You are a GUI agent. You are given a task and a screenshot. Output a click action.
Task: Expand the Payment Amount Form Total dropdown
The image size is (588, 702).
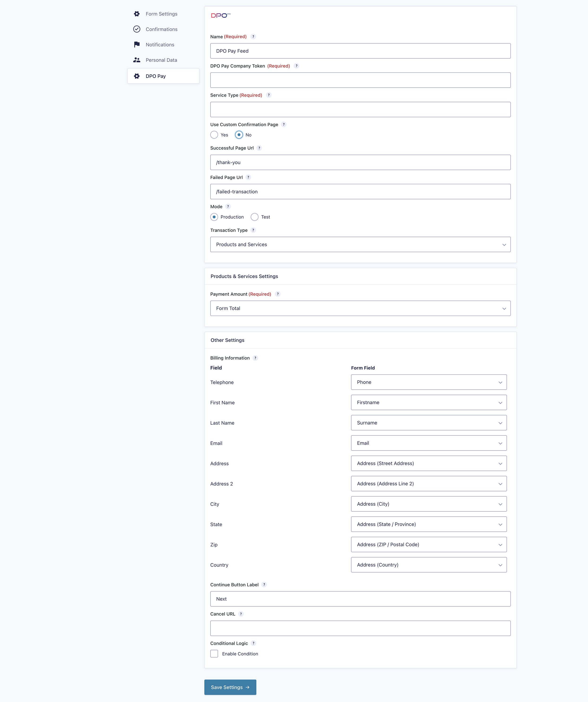tap(360, 308)
